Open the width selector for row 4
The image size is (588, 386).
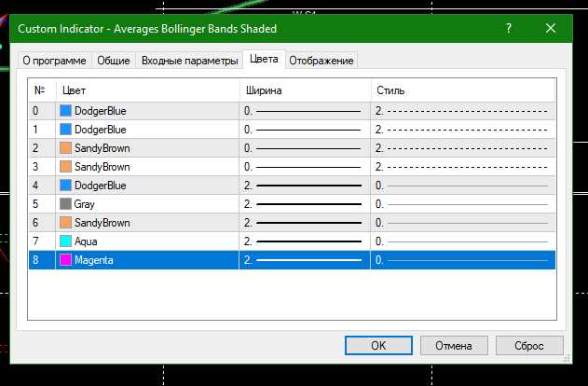pyautogui.click(x=305, y=186)
